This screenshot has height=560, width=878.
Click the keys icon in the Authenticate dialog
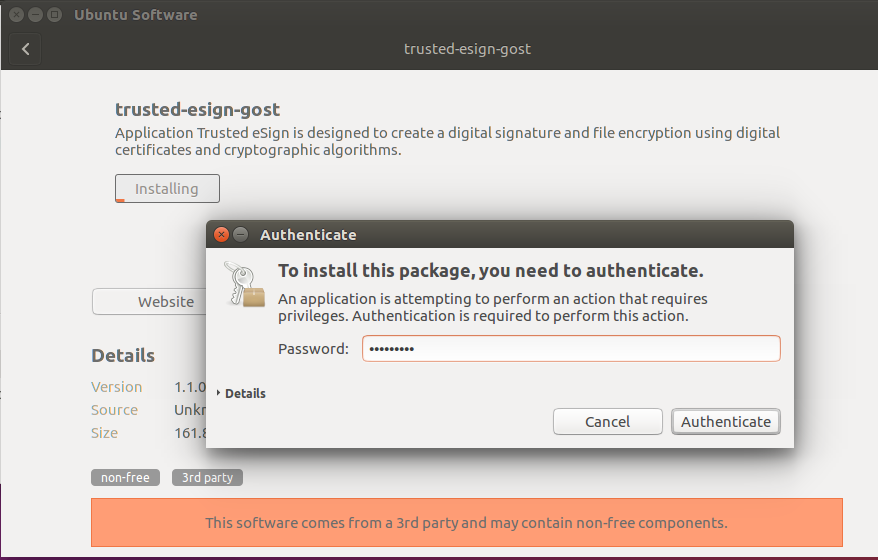tap(244, 283)
